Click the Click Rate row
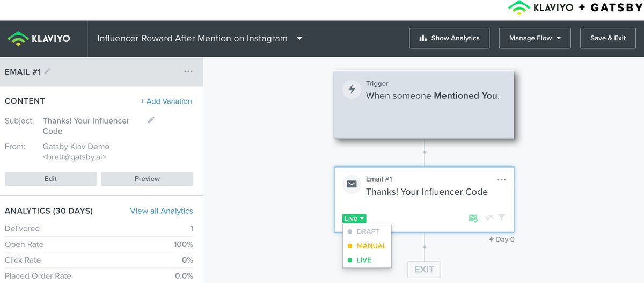 click(99, 260)
